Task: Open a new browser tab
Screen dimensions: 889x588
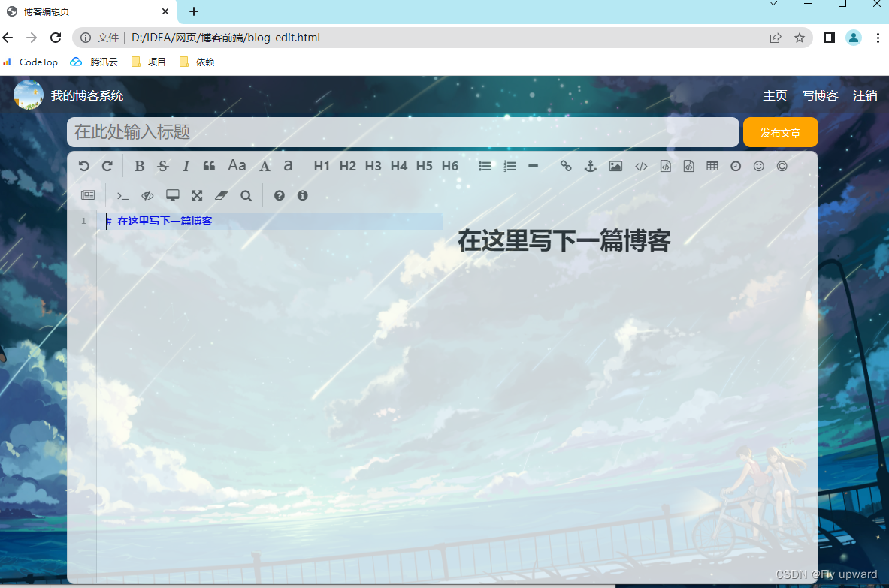Action: 194,11
